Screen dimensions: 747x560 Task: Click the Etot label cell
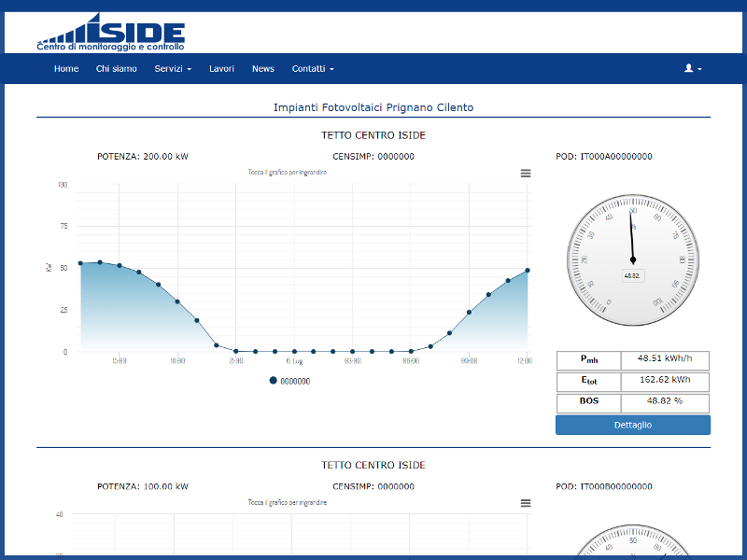click(x=589, y=382)
